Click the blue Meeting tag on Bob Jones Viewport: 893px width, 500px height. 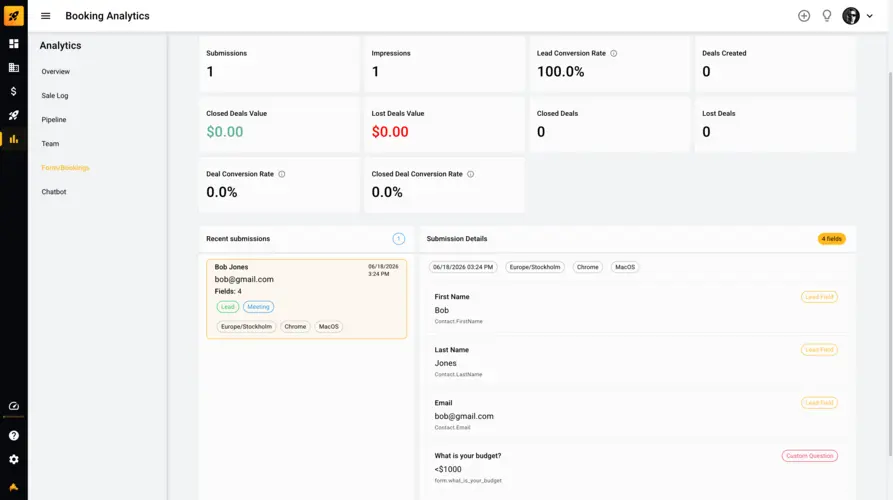coord(258,307)
